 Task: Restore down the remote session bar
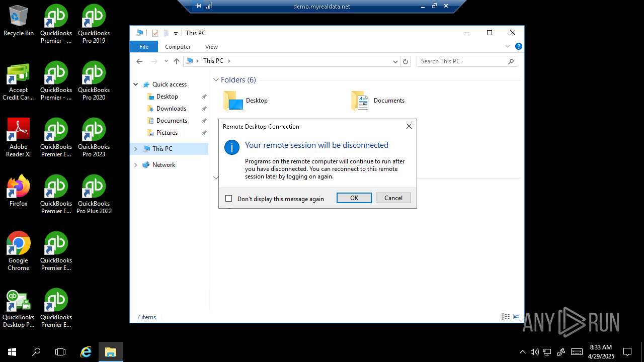(x=434, y=6)
